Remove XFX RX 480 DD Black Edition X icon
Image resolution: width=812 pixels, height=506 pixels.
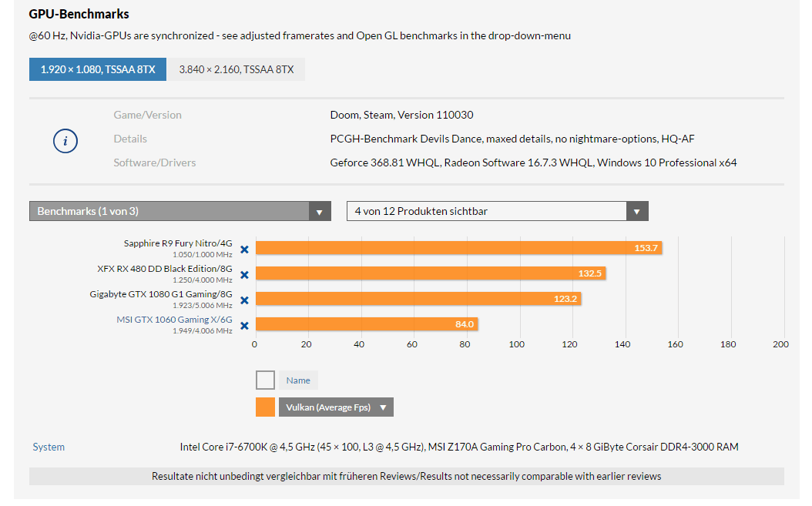tap(244, 274)
